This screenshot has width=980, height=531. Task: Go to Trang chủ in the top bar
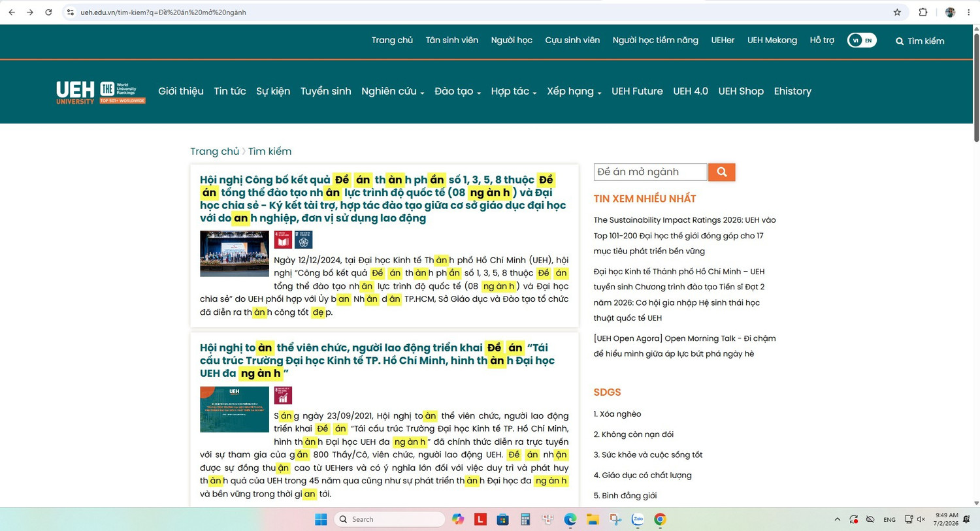pyautogui.click(x=392, y=40)
